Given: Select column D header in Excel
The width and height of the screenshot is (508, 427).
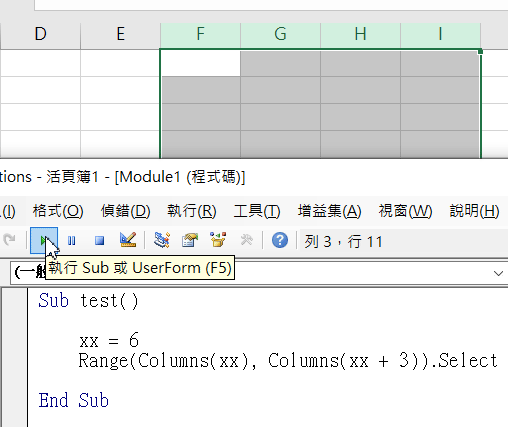Looking at the screenshot, I should point(41,34).
